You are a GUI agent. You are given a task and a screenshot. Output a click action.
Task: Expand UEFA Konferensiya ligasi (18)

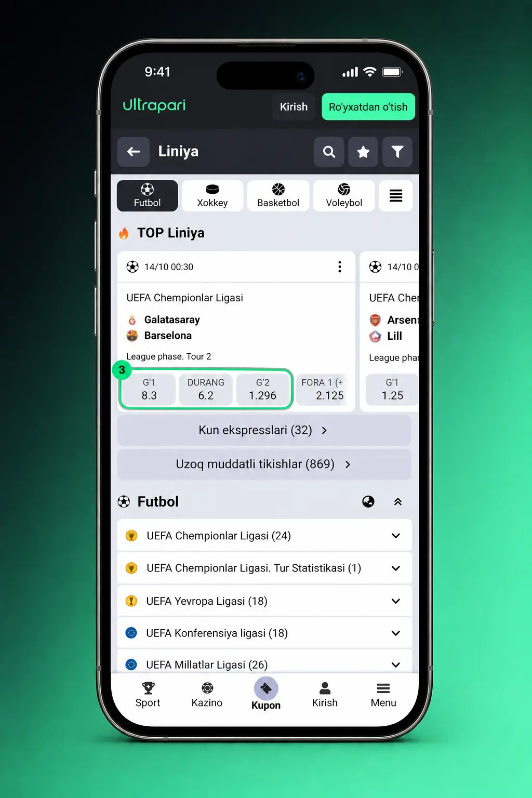tap(264, 633)
